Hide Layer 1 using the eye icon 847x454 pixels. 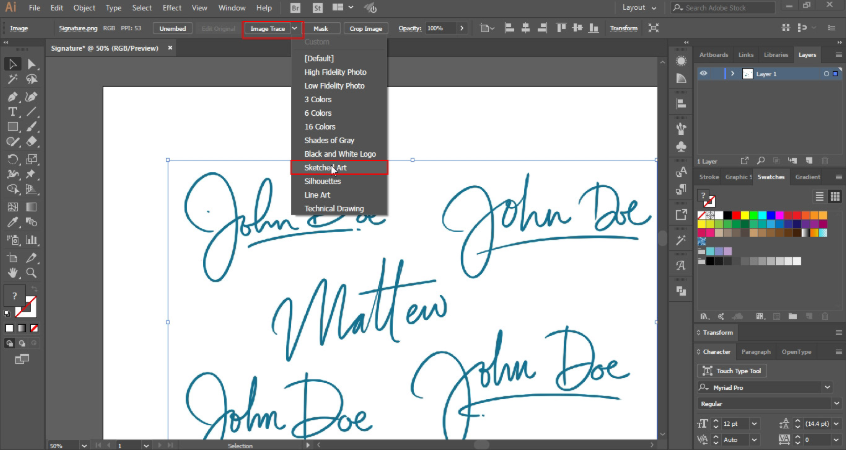[x=703, y=74]
